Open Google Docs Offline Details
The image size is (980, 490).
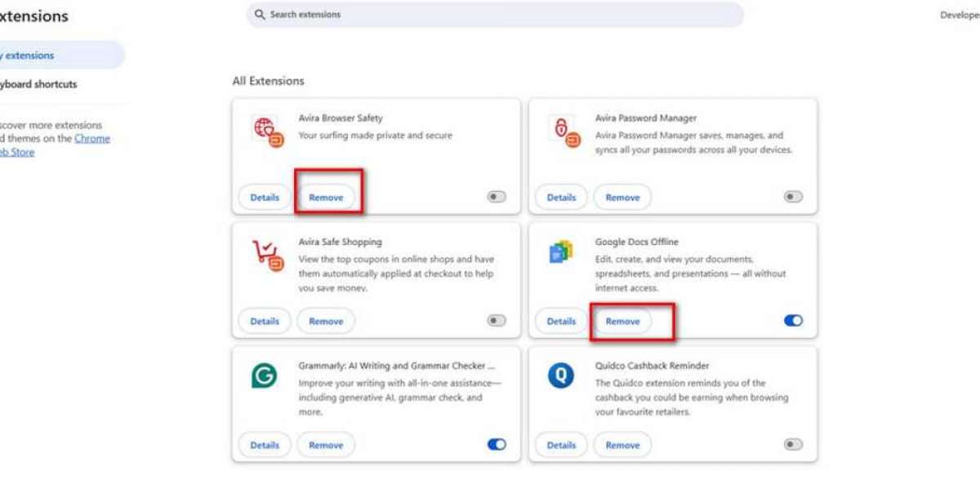tap(561, 322)
